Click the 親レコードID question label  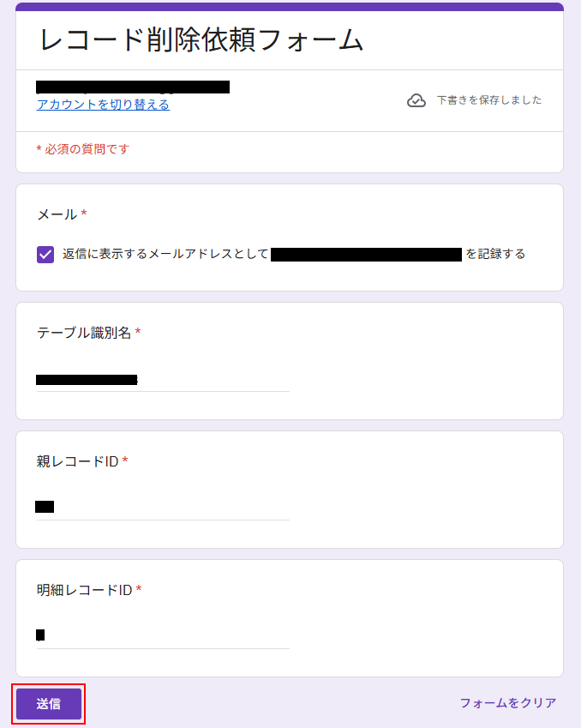(x=77, y=461)
